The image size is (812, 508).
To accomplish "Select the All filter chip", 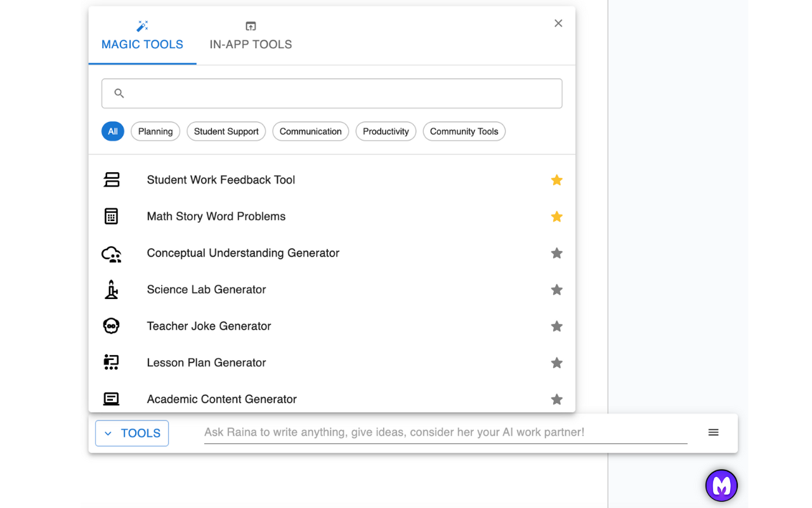I will (x=113, y=131).
